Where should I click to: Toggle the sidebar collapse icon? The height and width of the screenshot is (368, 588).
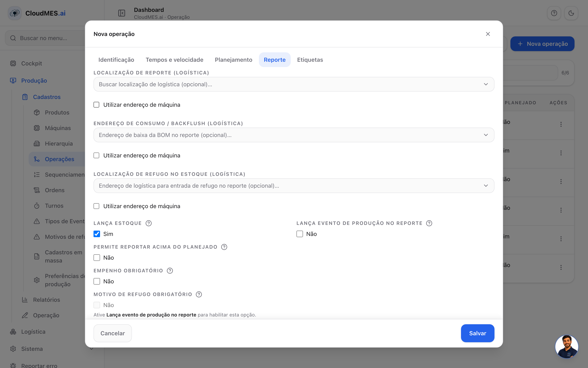(121, 13)
